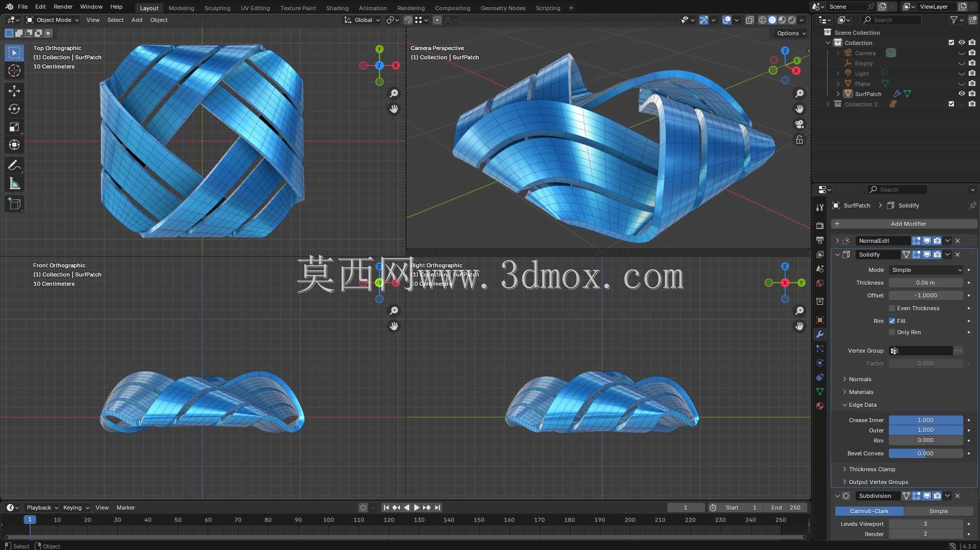Open the viewport Options dropdown
Viewport: 980px width, 550px height.
coord(791,33)
